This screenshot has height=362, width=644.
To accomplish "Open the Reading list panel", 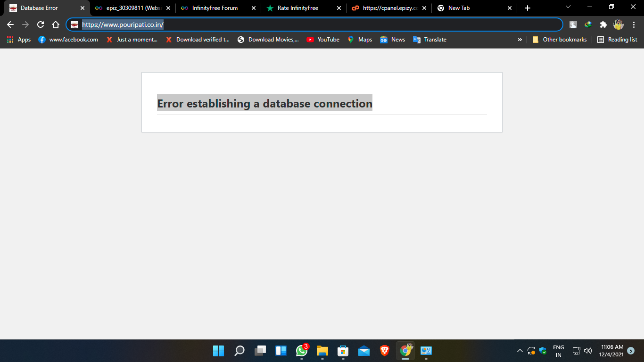I will [617, 40].
